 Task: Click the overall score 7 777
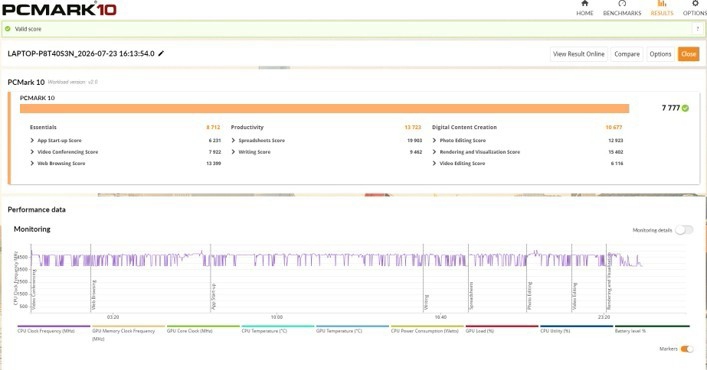[670, 108]
